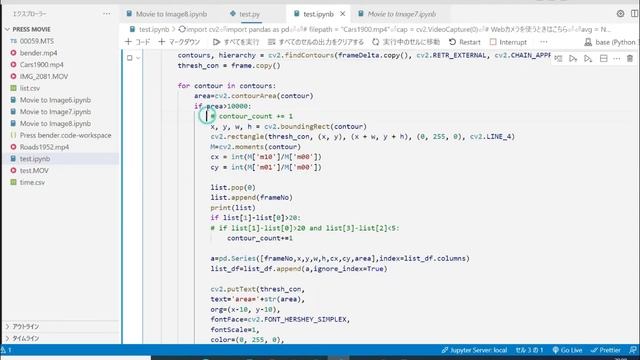Clear outputs of all cells
Viewport: 640px width, 360px height.
click(x=316, y=42)
